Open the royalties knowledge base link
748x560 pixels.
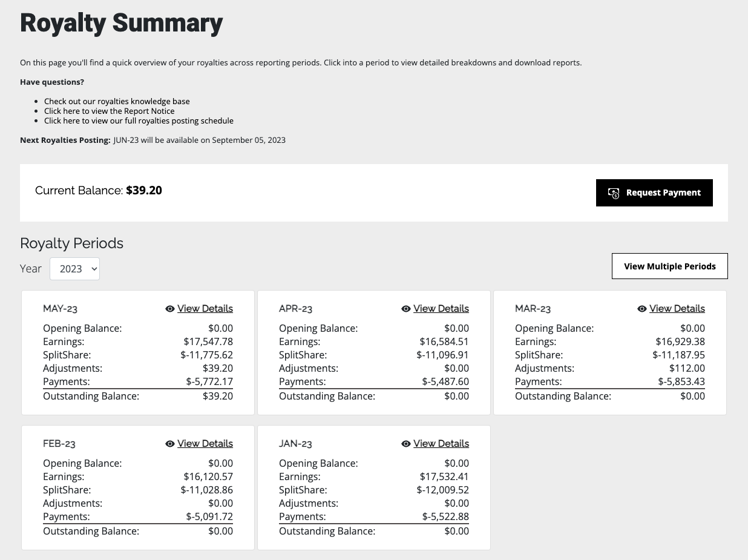(x=117, y=102)
